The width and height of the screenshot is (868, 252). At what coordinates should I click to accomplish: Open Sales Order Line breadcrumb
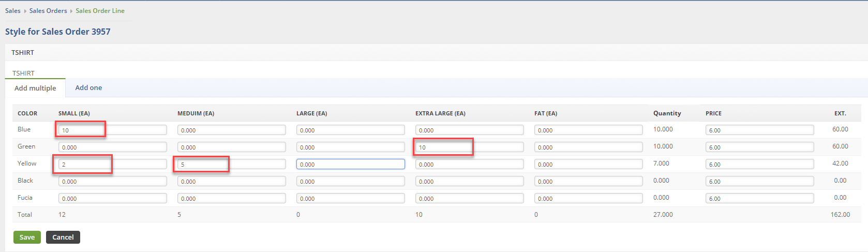(100, 11)
